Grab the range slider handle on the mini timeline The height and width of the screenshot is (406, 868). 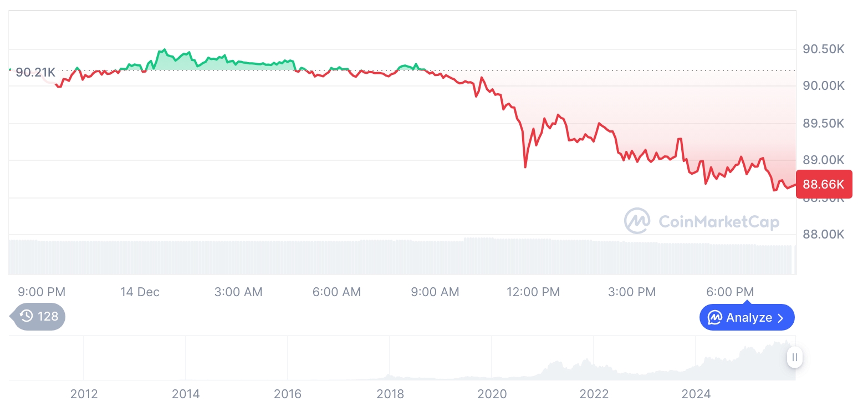click(x=794, y=357)
